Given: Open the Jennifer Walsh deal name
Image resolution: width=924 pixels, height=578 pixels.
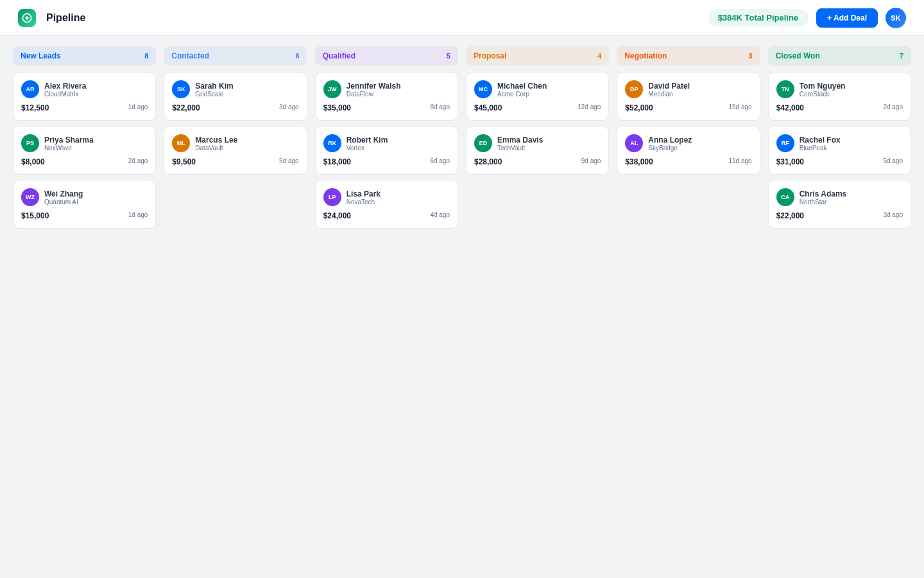Looking at the screenshot, I should pyautogui.click(x=373, y=86).
